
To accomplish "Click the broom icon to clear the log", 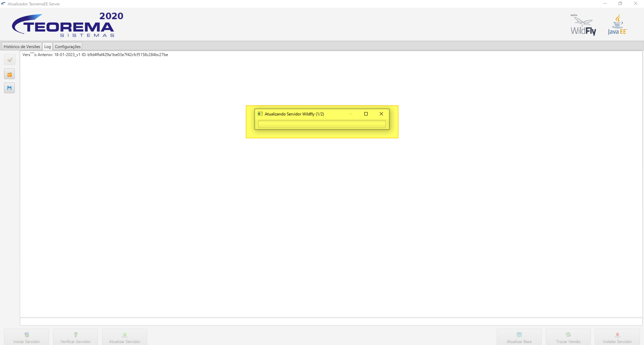I will [x=9, y=60].
